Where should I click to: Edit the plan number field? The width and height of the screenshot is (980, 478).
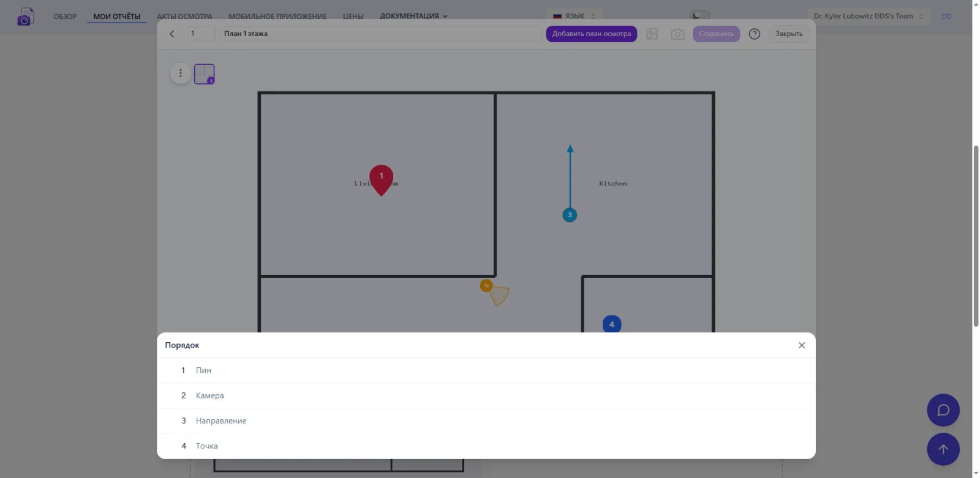click(x=201, y=34)
